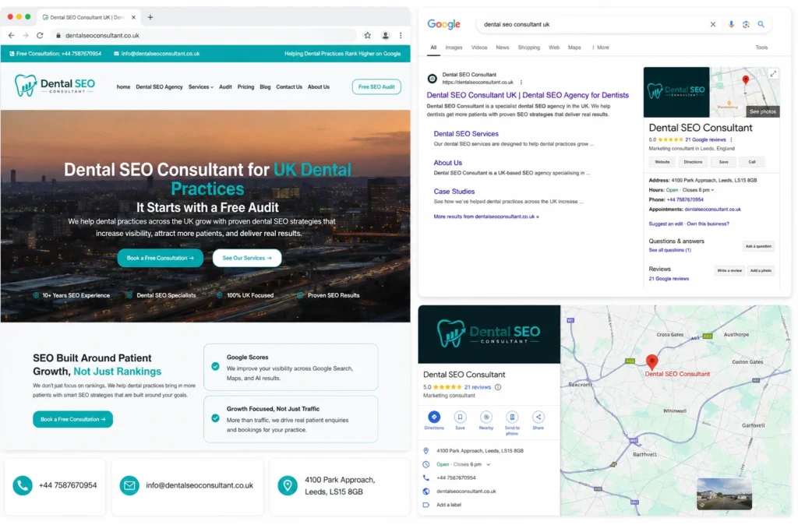Click the Ask a question button
798x532 pixels.
click(x=758, y=246)
